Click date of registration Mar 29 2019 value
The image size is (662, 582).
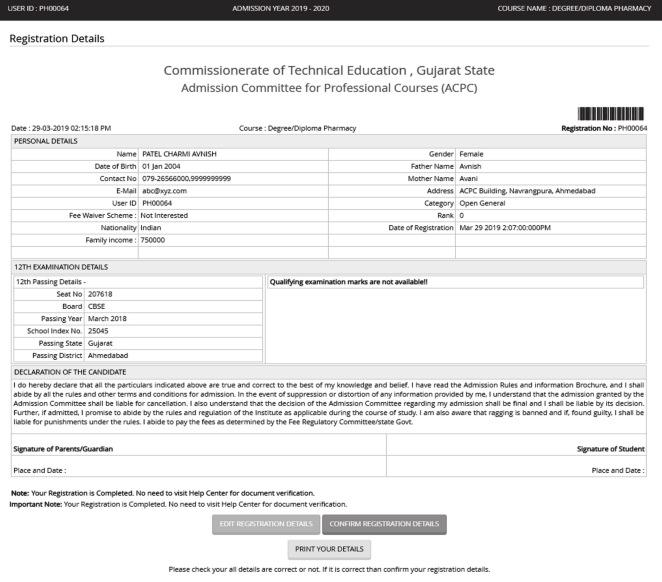tap(505, 227)
